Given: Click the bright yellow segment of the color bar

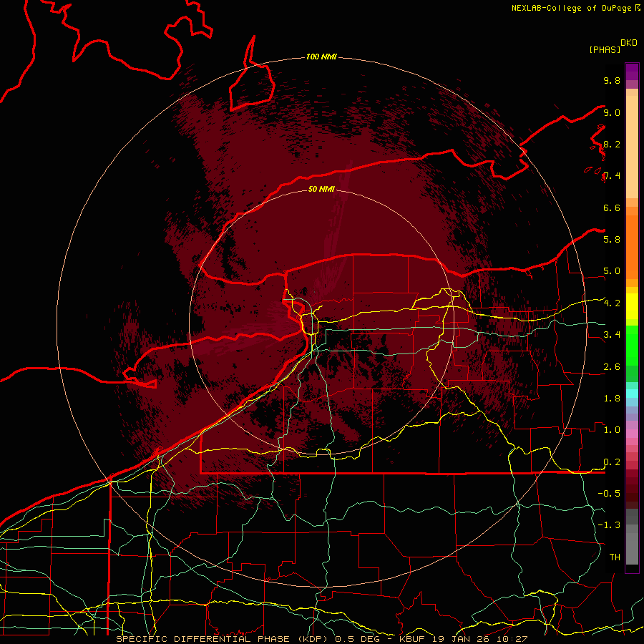Looking at the screenshot, I should pyautogui.click(x=632, y=306).
